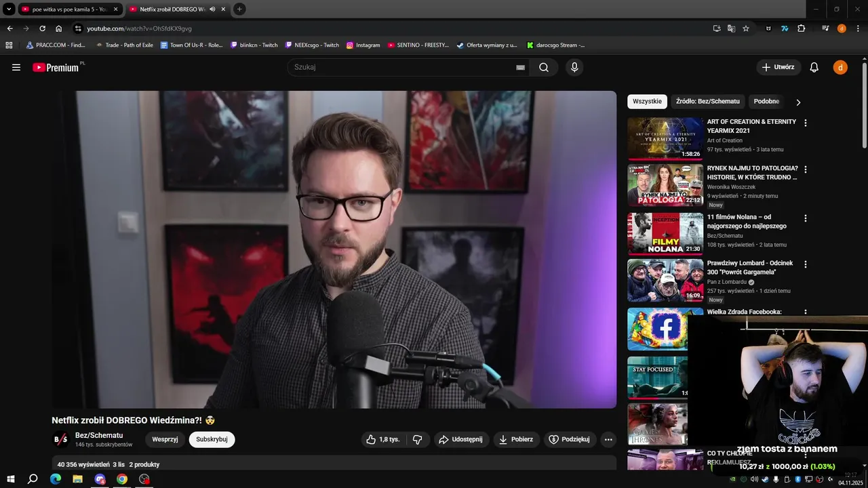Go back using browser back arrow
Screen dimensions: 868x488
coord(9,28)
